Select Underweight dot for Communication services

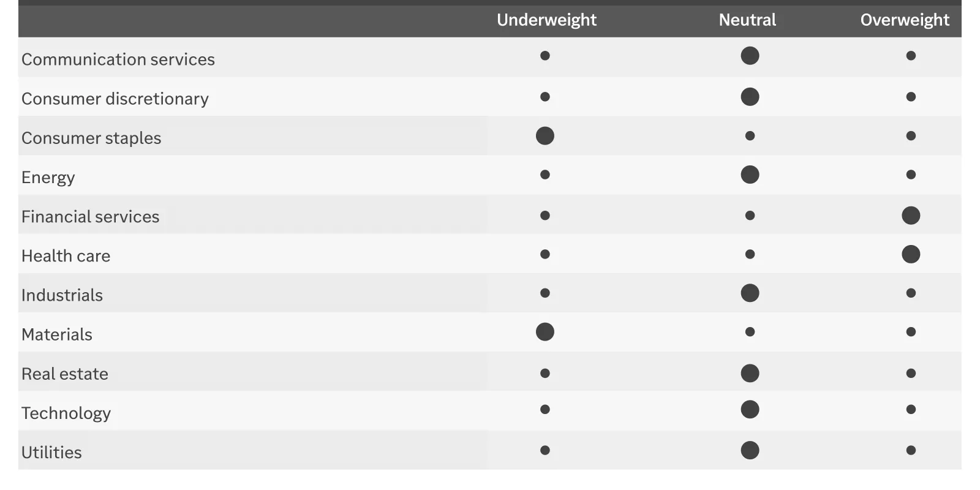point(545,56)
